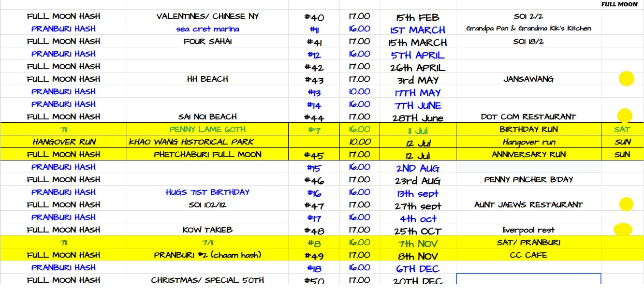
Task: Click the outlined empty cell in the 20TH DEC row
Action: click(528, 279)
